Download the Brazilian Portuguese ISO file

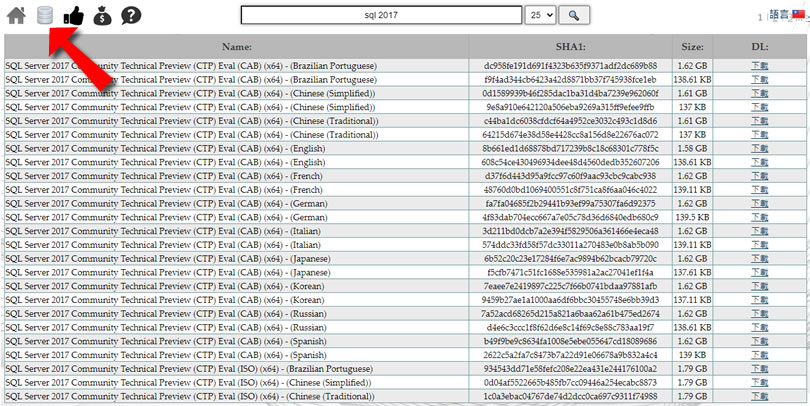(759, 369)
